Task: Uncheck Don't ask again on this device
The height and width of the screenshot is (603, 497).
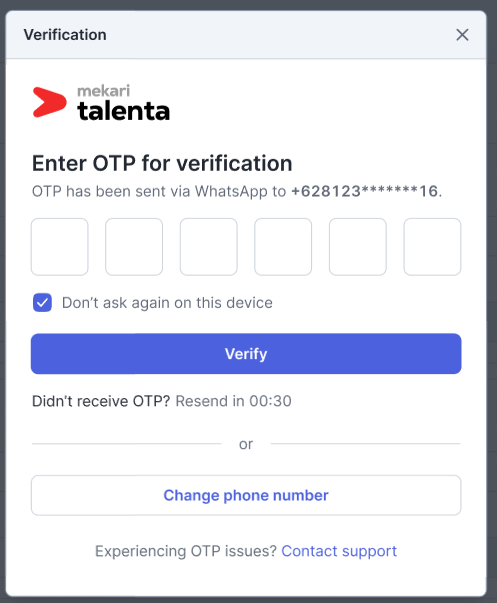Action: coord(42,303)
